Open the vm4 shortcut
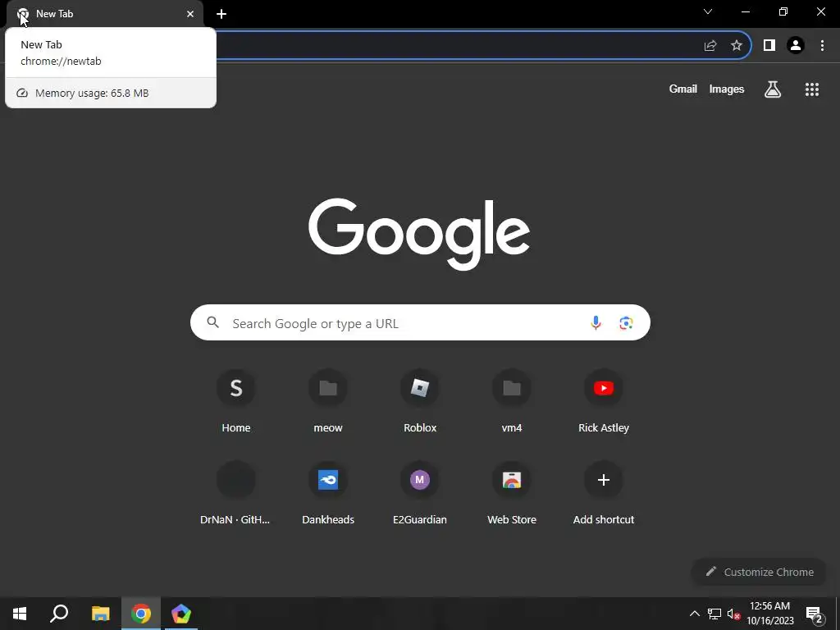This screenshot has width=840, height=630. tap(512, 400)
